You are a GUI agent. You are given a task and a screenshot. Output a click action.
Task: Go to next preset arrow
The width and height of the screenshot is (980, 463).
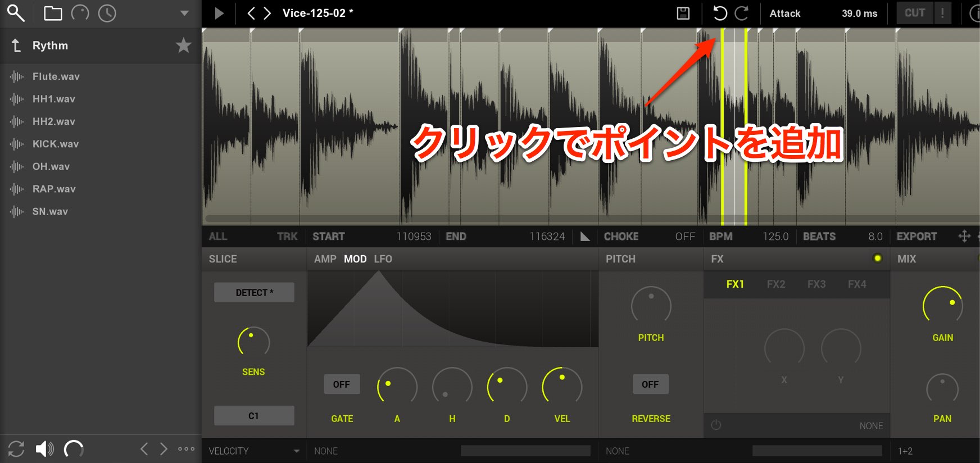pyautogui.click(x=267, y=13)
